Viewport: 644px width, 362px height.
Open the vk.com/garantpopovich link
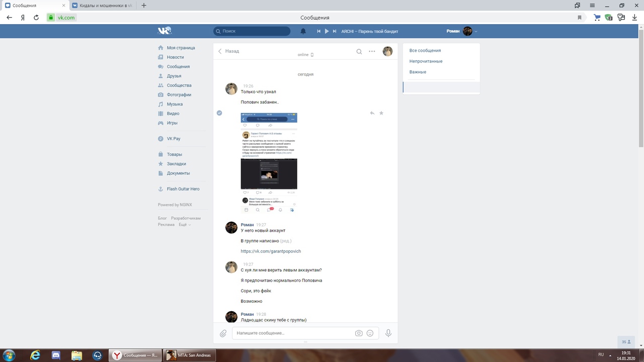[x=271, y=251]
